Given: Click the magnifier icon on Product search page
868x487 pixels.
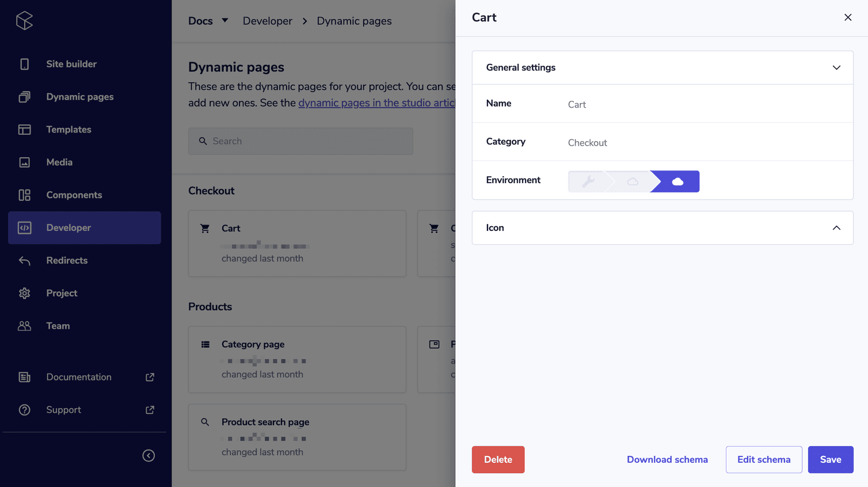Looking at the screenshot, I should 205,422.
